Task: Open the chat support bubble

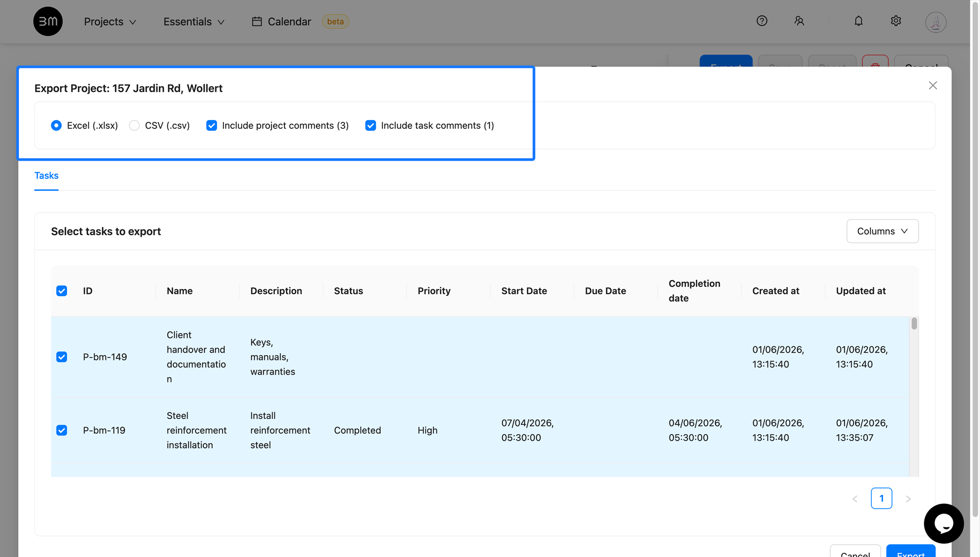Action: pos(943,523)
